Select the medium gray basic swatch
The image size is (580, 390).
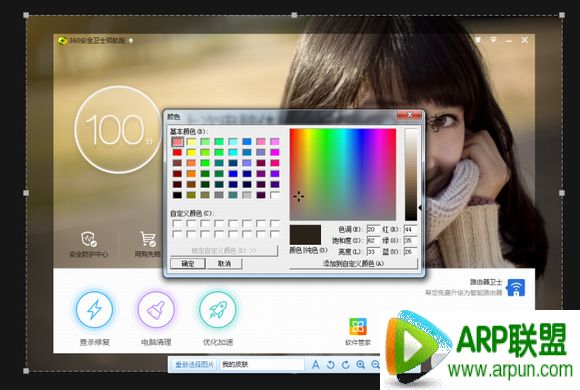[219, 195]
